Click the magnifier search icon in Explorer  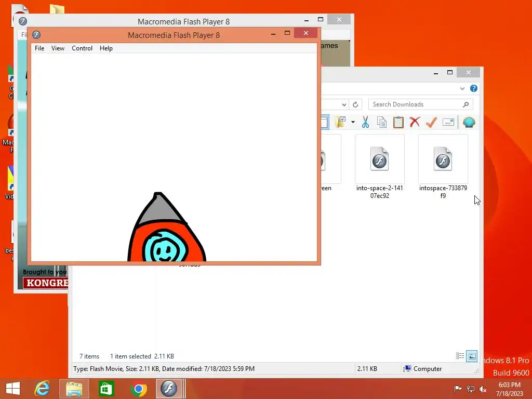point(466,104)
